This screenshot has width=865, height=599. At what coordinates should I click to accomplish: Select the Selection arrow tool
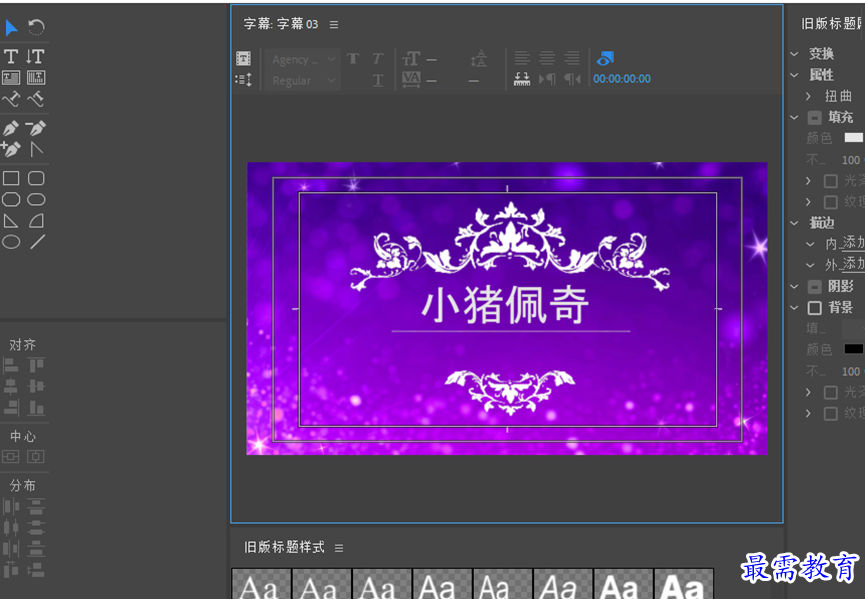coord(11,27)
